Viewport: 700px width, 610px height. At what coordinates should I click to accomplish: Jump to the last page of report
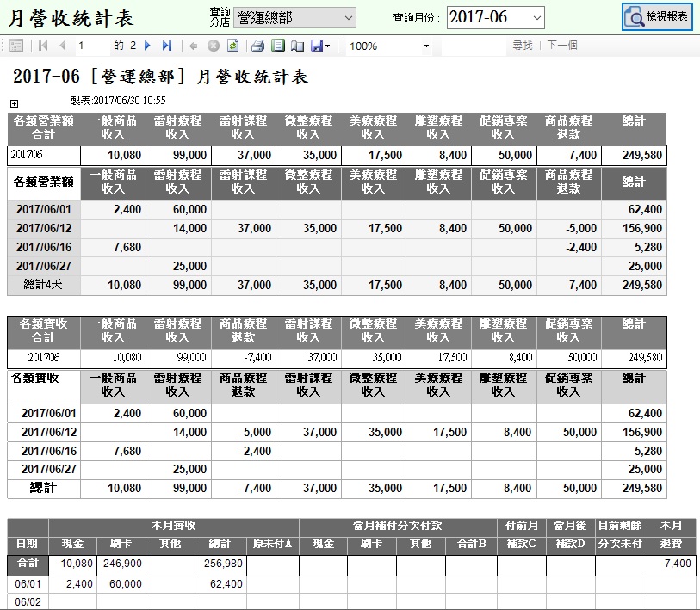(x=166, y=46)
